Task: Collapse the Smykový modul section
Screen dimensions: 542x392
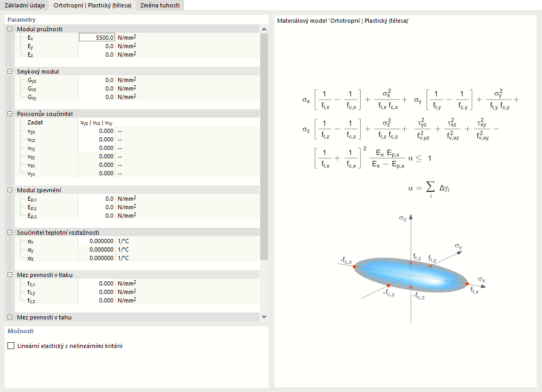Action: click(10, 72)
